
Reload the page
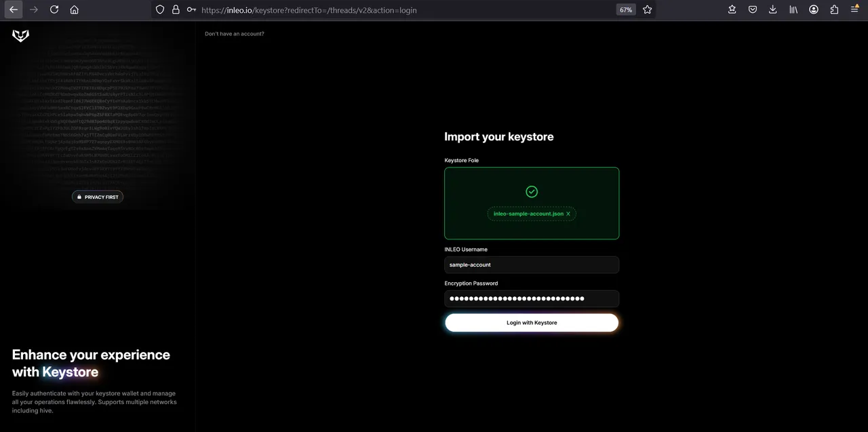(54, 9)
